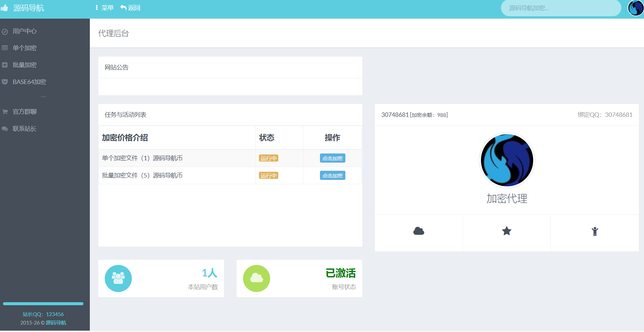This screenshot has height=332, width=644.
Task: Click the thumbs-up logo icon
Action: [5, 8]
